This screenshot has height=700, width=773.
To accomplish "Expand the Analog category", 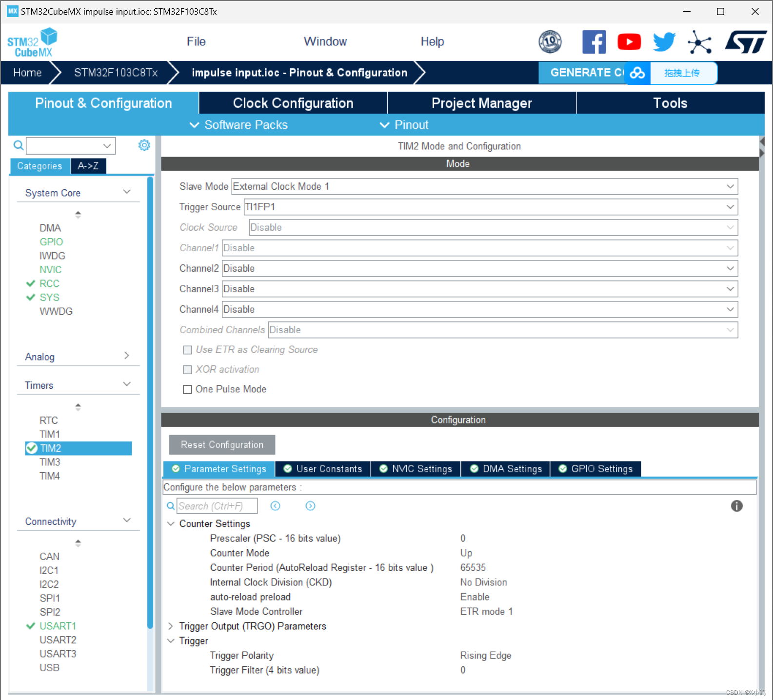I will coord(127,356).
